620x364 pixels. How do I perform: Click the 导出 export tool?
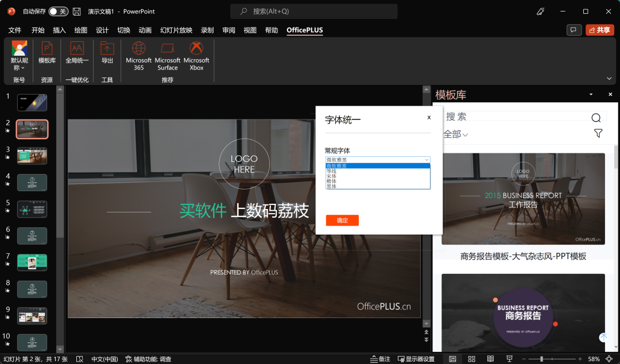(x=107, y=53)
